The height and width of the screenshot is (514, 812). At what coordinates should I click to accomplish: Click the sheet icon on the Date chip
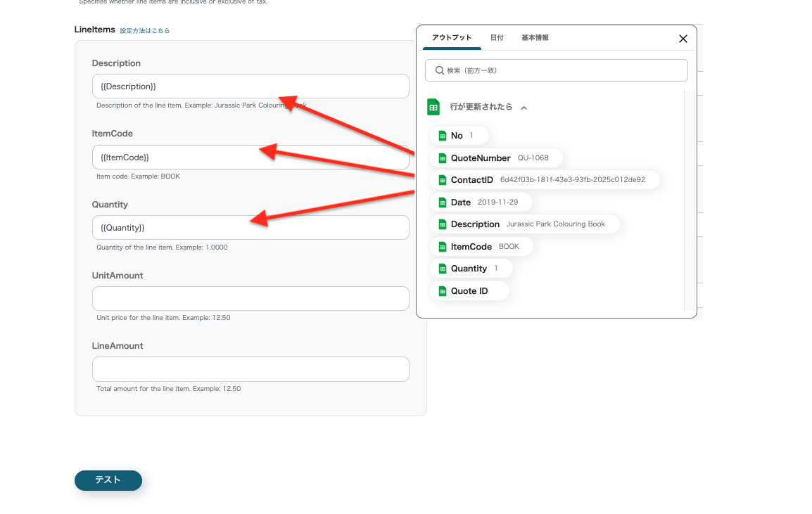click(x=443, y=203)
